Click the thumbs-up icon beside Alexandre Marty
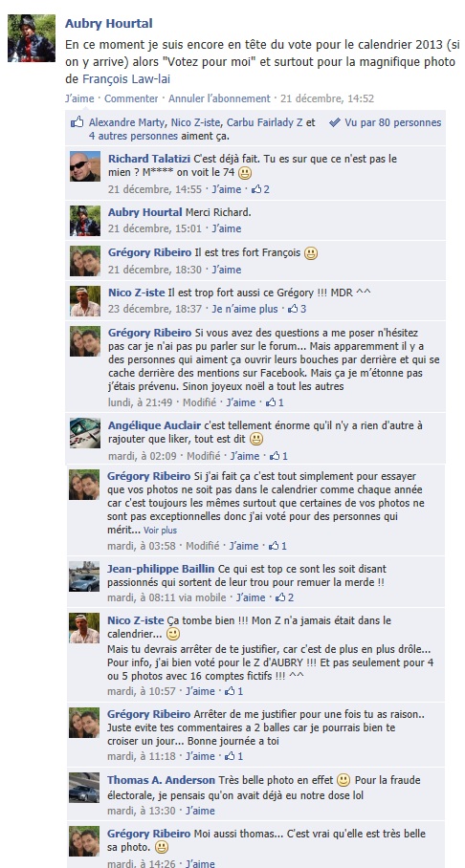The height and width of the screenshot is (868, 465). pos(77,122)
